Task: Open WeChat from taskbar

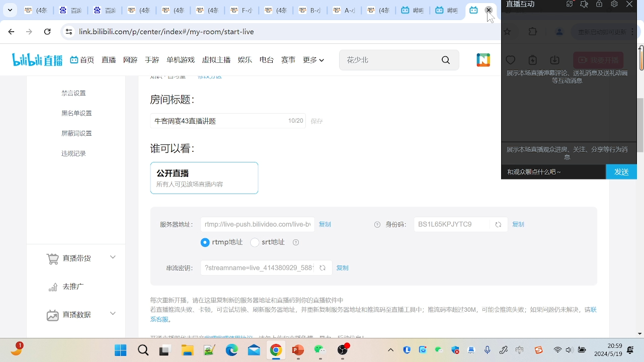Action: pos(320,350)
